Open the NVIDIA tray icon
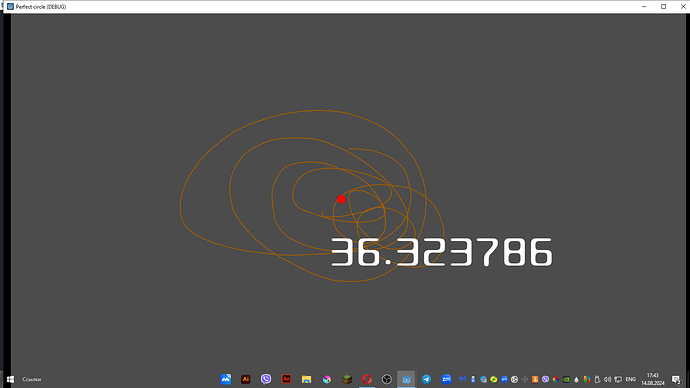Viewport: 690px width, 388px height. tap(566, 379)
